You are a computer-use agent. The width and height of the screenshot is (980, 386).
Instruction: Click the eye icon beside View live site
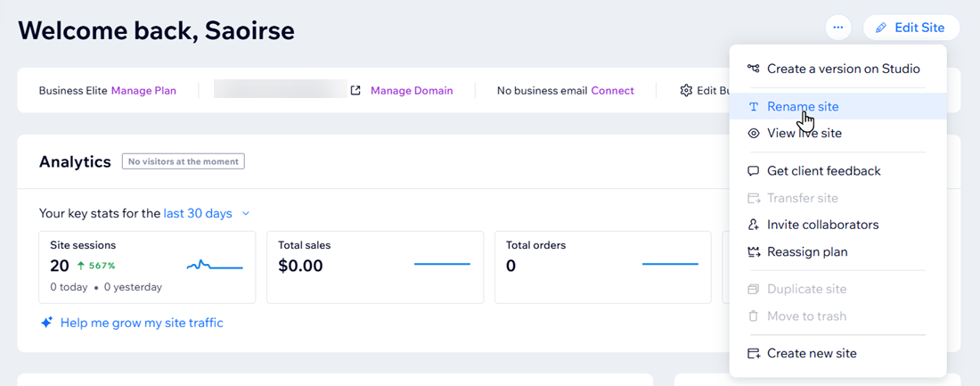tap(754, 133)
